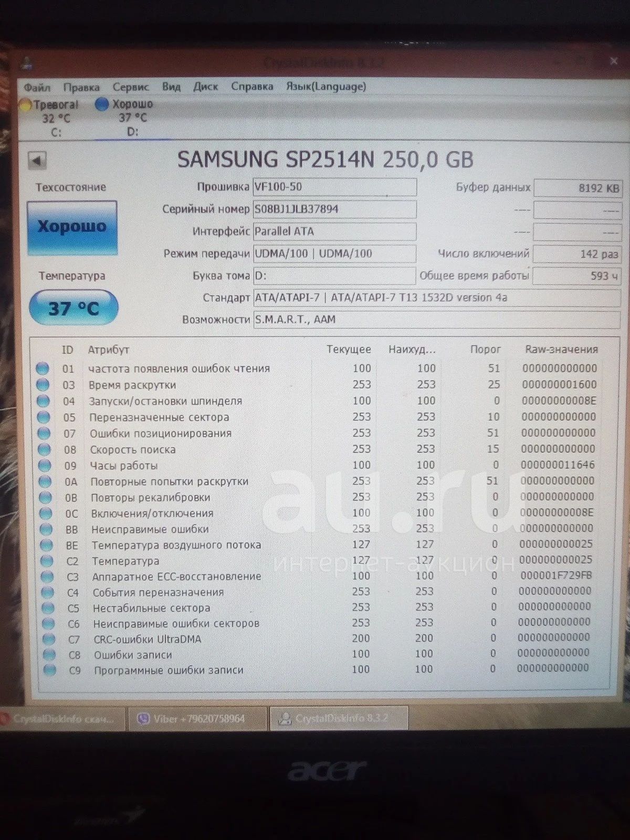
Task: Click status dot of Время раскрутки row
Action: point(43,385)
